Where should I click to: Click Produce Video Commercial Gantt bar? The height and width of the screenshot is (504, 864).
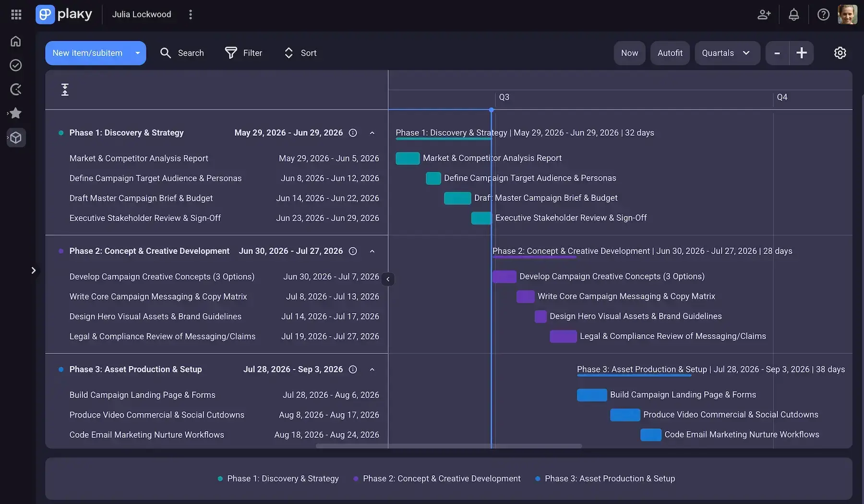click(x=625, y=415)
